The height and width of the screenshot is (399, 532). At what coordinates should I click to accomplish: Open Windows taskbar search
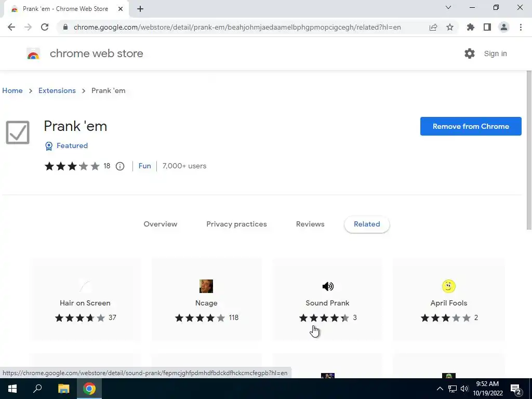37,389
